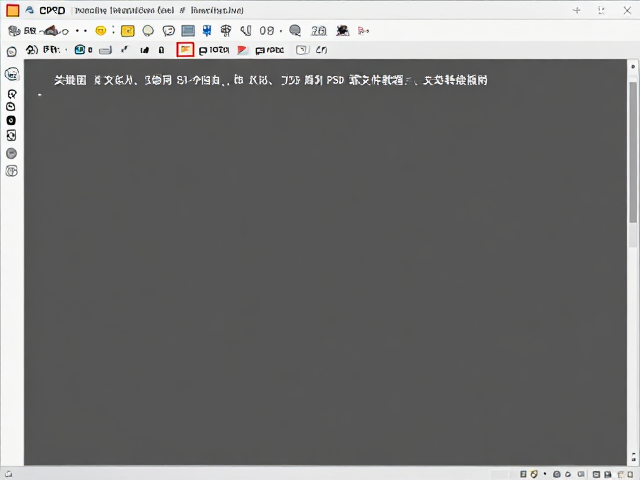Click the red flag icon in second toolbar

click(242, 50)
